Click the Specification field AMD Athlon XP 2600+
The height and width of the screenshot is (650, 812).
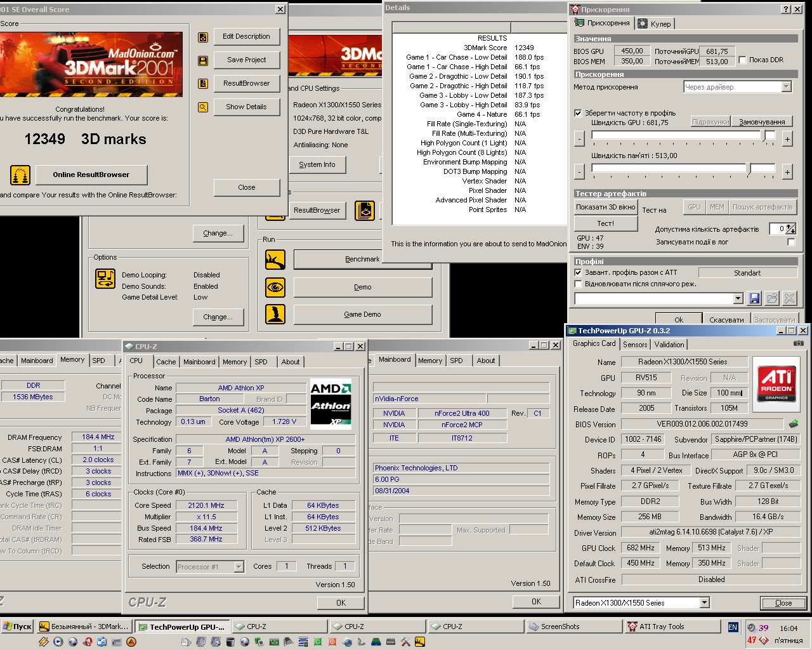(x=265, y=439)
